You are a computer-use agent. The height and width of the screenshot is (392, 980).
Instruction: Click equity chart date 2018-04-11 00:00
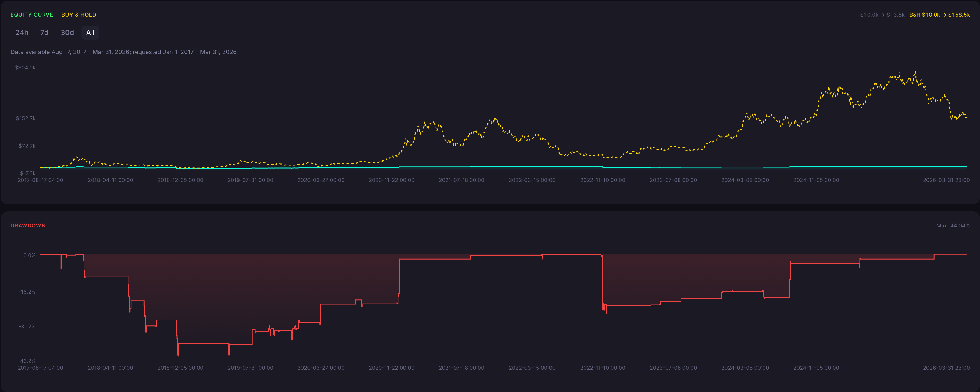click(x=110, y=180)
